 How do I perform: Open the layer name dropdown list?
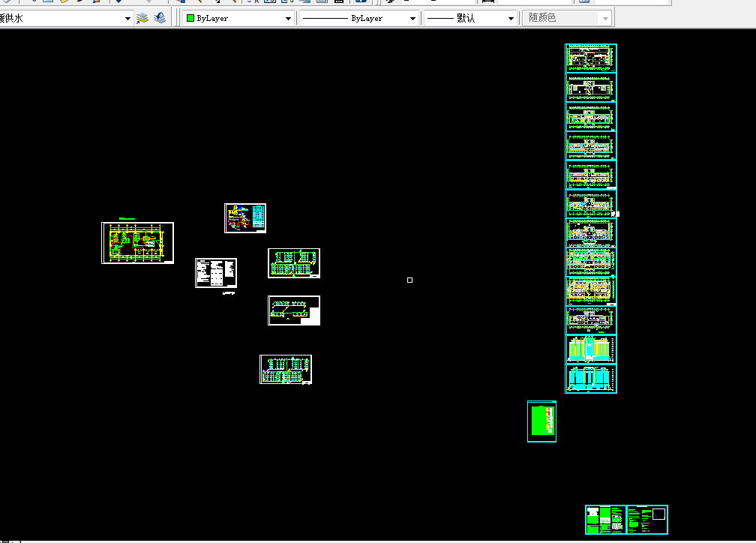(127, 18)
